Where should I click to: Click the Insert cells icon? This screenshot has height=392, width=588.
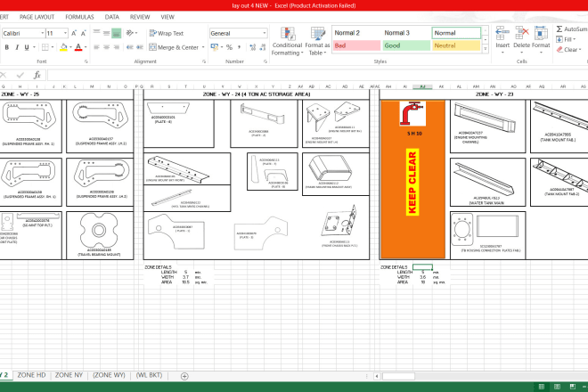(x=502, y=34)
